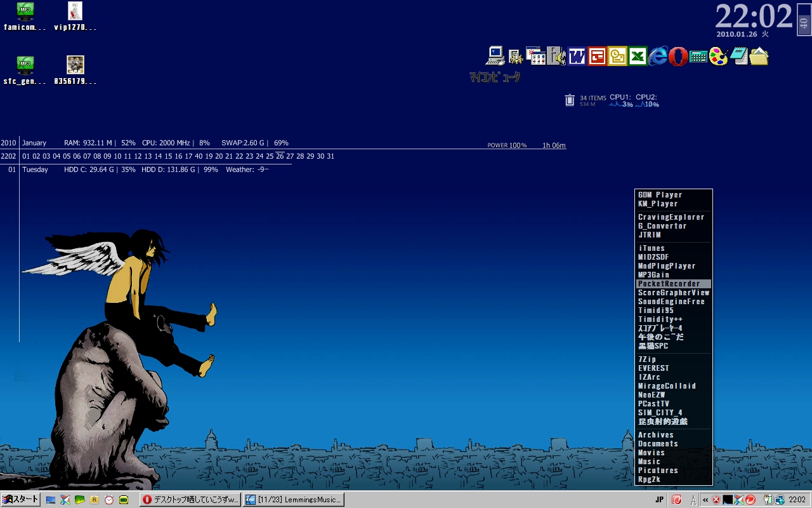
Task: Select KM_Player in launcher menu
Action: (x=674, y=204)
